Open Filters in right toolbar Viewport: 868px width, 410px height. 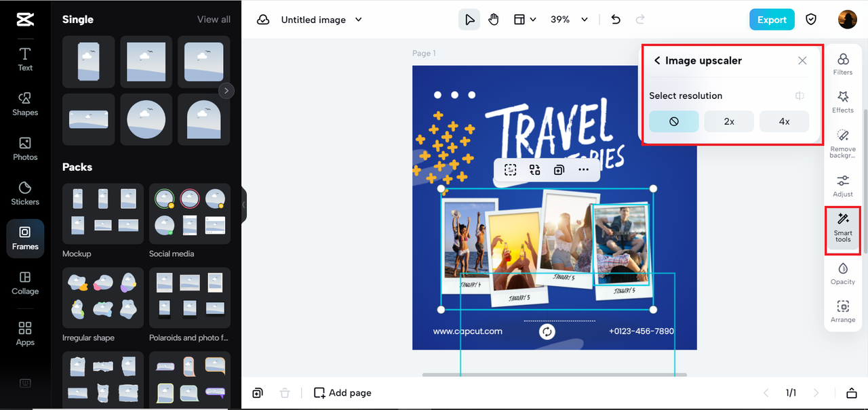[843, 64]
